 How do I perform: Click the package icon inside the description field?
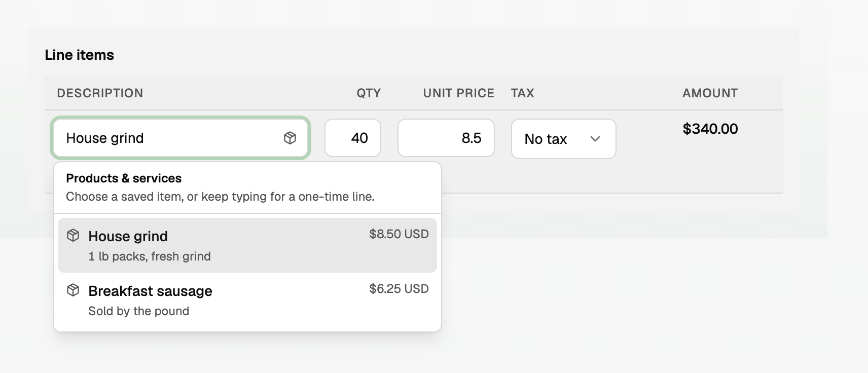tap(290, 138)
